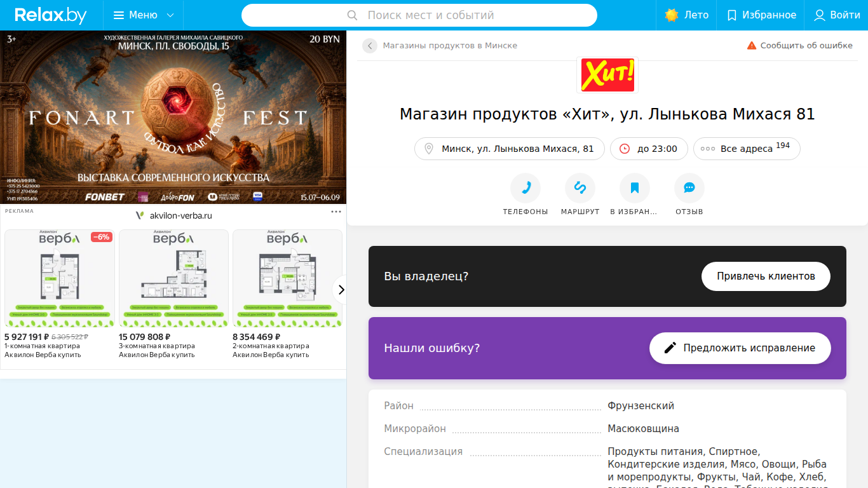Click the Фрунзенский district value
Screen dimensions: 868x488
coord(641,406)
